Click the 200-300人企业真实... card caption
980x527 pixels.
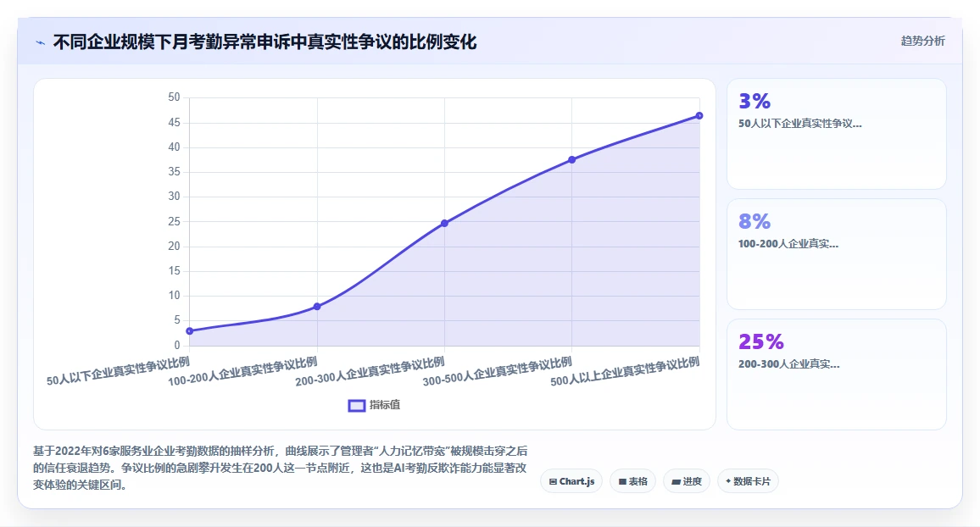pos(788,364)
